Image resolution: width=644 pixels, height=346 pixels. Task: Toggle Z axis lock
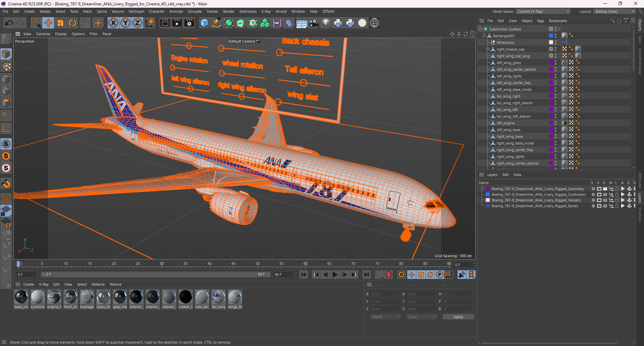click(x=138, y=23)
